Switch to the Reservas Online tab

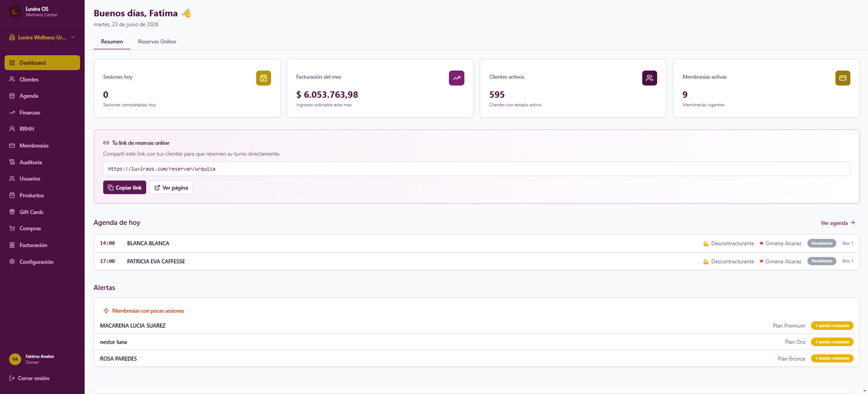coord(157,41)
